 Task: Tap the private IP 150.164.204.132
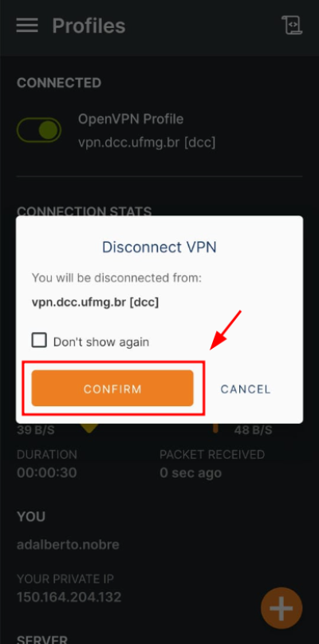coord(69,597)
